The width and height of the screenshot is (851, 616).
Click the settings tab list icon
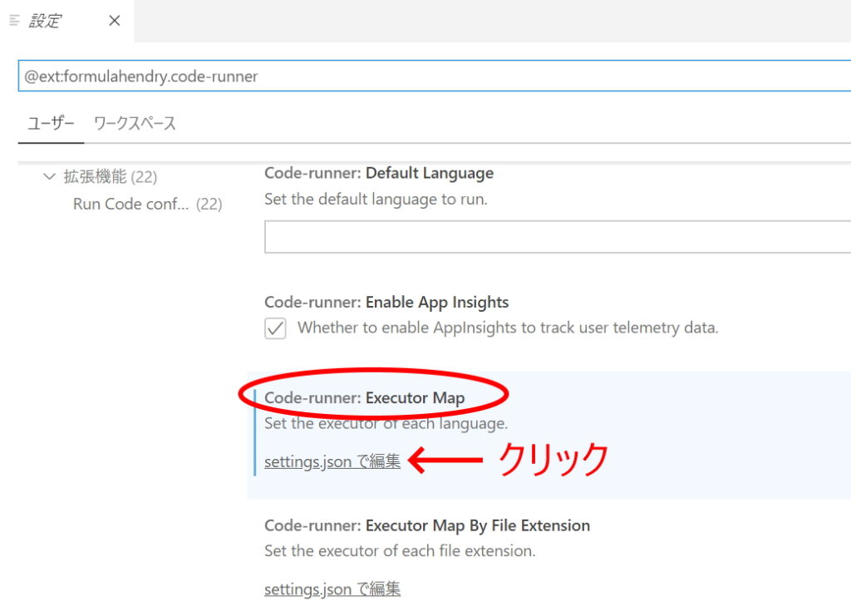pos(15,21)
